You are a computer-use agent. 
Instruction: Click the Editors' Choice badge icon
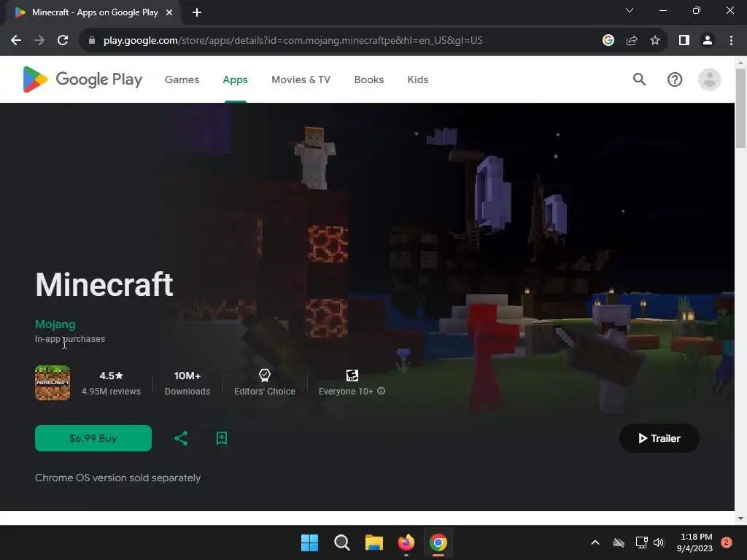264,376
